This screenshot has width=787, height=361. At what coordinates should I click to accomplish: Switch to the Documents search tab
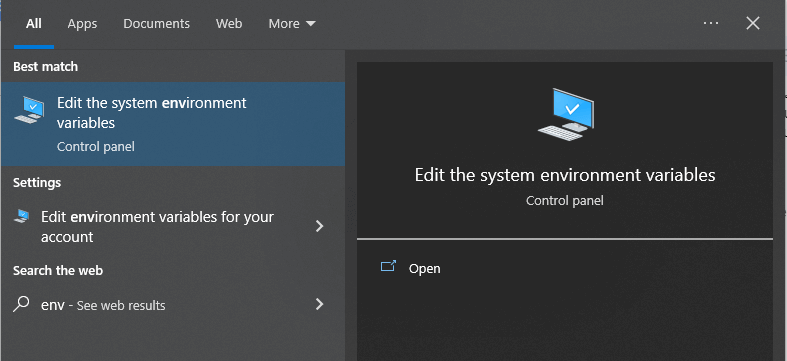tap(157, 24)
